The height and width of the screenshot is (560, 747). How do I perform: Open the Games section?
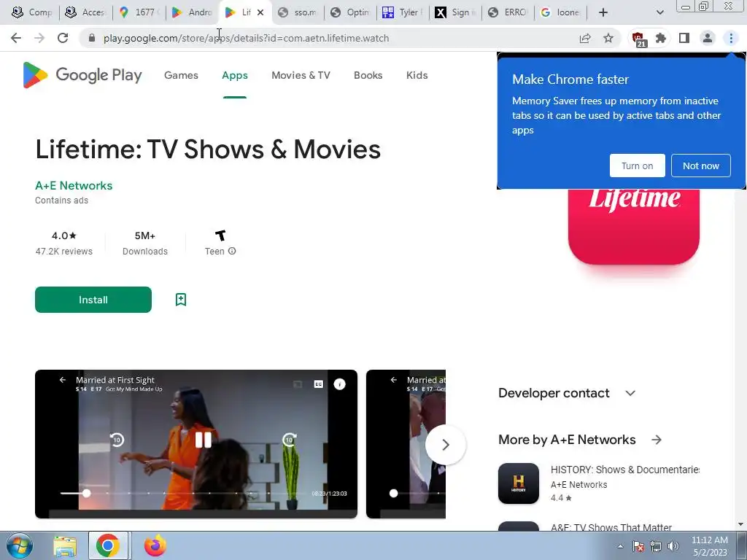coord(181,75)
